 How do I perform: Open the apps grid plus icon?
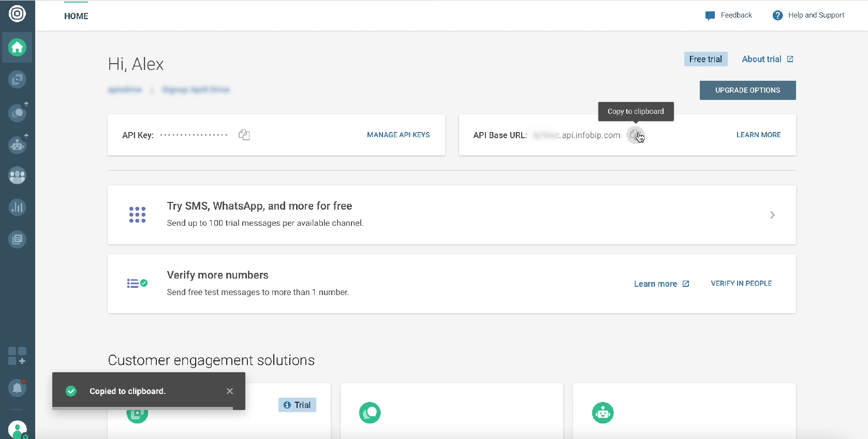(17, 356)
